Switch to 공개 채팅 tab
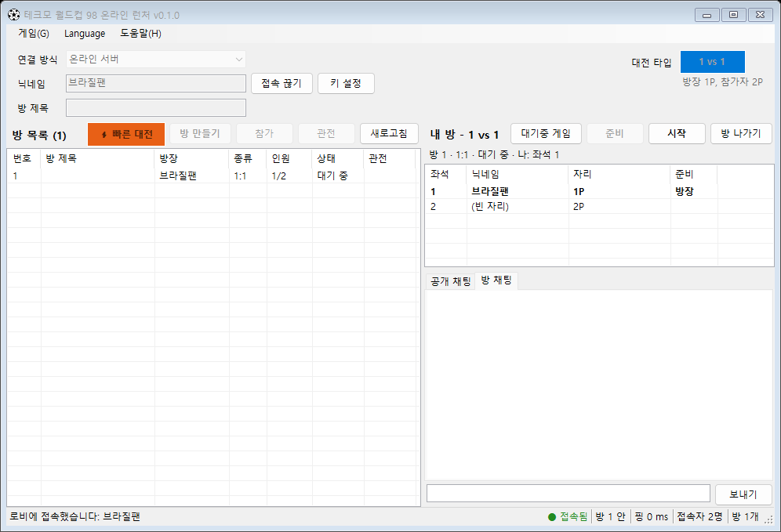Screen dimensions: 781x532 [x=451, y=281]
